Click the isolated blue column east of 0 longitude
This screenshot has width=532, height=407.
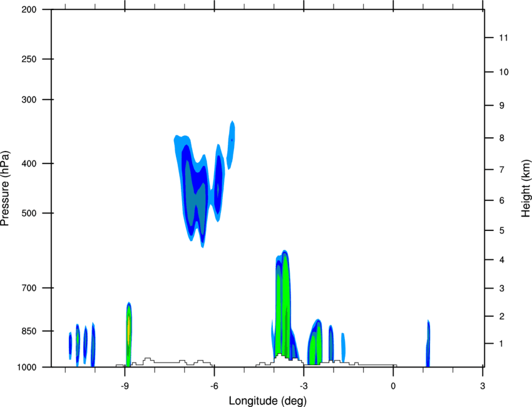click(x=428, y=344)
